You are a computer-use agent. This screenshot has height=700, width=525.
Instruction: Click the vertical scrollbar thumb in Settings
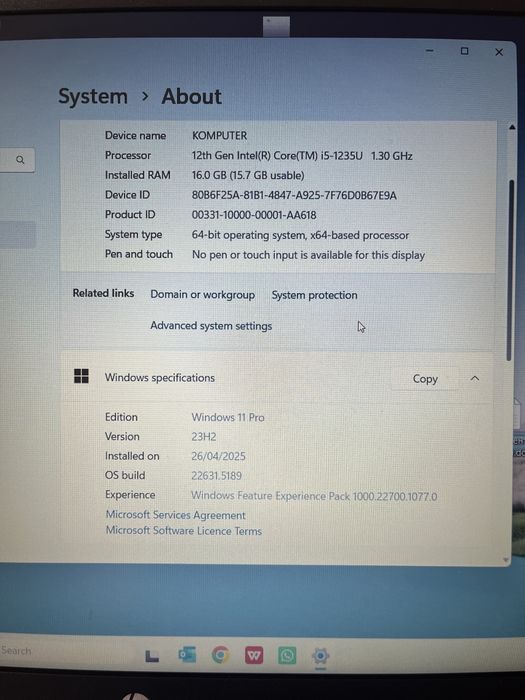pos(511,269)
